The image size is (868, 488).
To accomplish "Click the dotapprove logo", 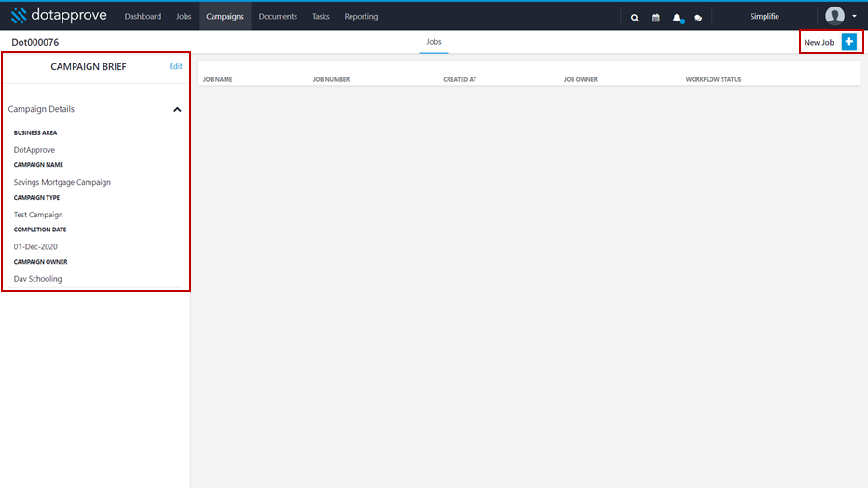I will click(x=59, y=16).
